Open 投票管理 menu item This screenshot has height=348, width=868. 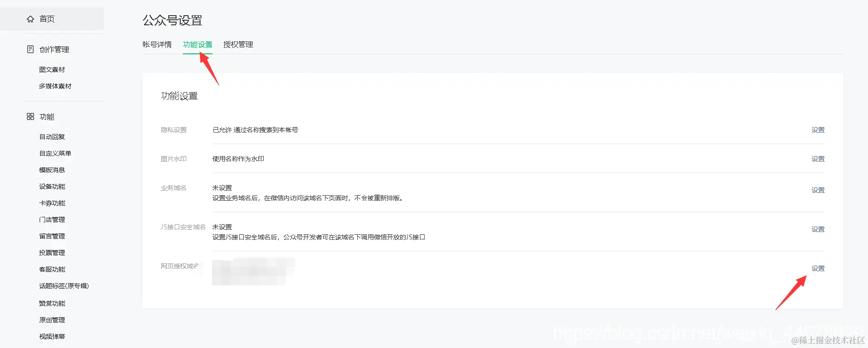(52, 253)
